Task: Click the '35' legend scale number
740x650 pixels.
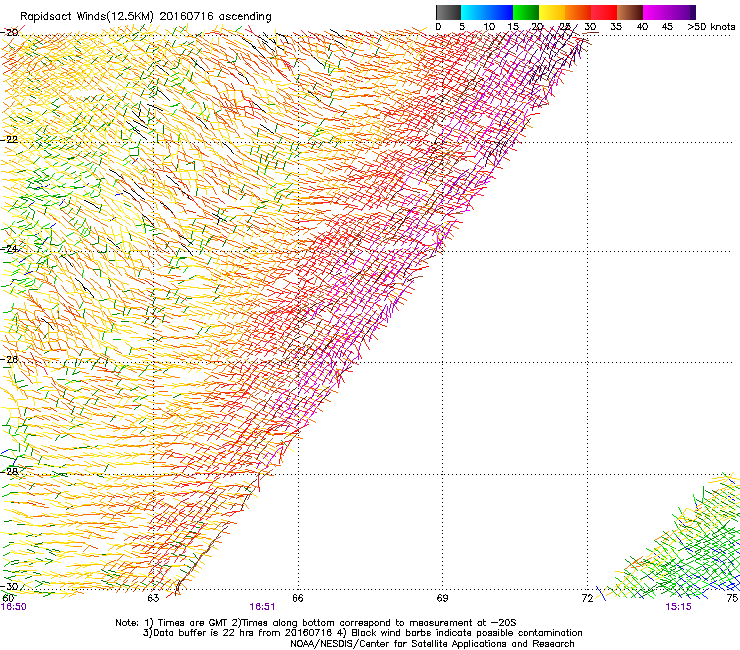Action: (x=616, y=27)
